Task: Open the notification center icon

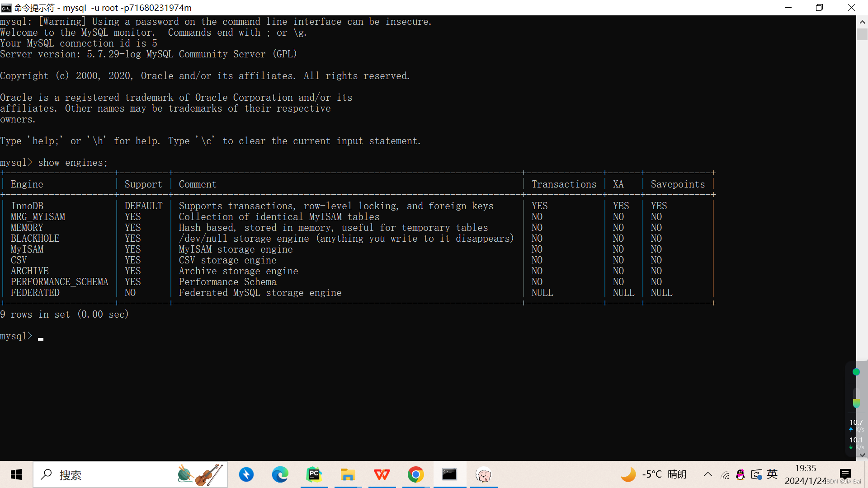Action: click(845, 474)
